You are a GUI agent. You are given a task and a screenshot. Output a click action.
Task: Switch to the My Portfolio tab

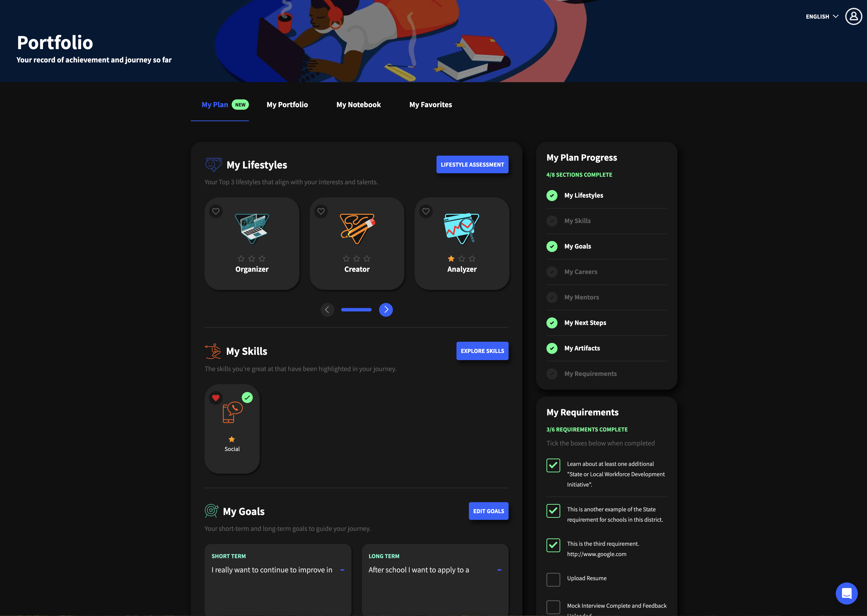[287, 105]
